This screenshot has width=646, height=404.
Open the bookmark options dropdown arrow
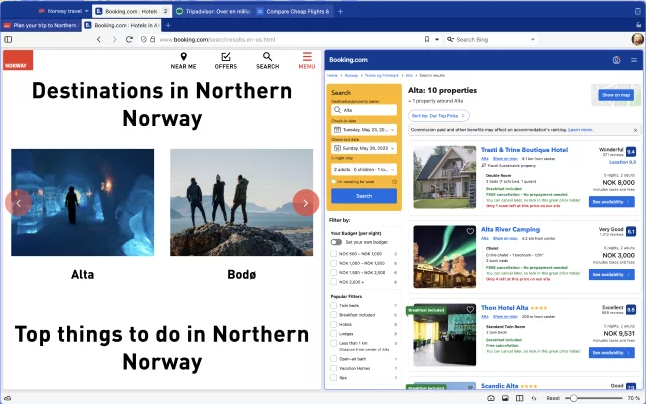(437, 40)
